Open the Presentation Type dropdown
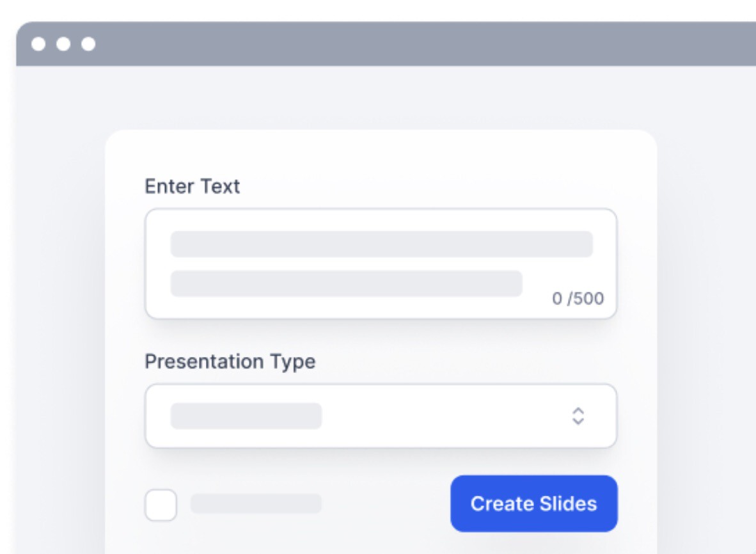The height and width of the screenshot is (554, 756). [x=381, y=416]
